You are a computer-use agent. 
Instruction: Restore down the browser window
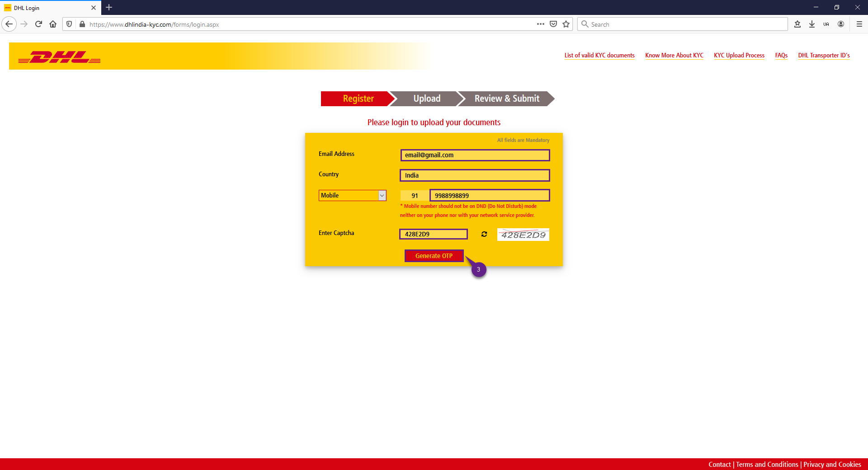point(837,7)
